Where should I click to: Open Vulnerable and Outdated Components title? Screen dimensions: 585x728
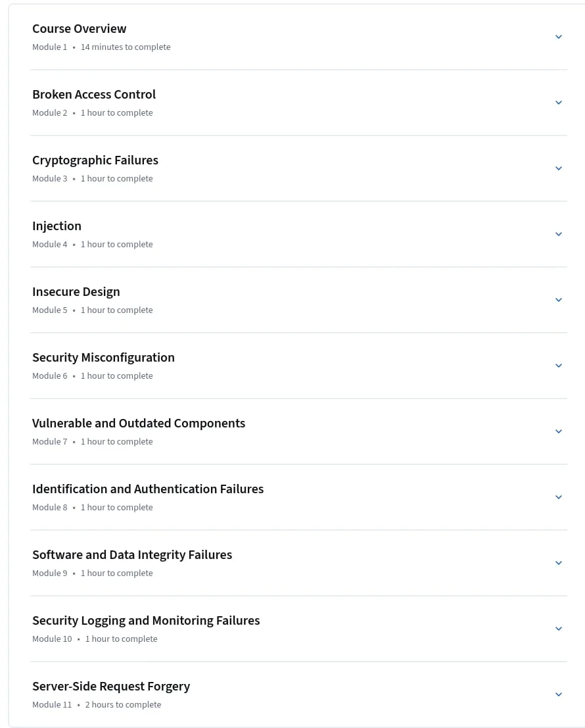point(139,424)
